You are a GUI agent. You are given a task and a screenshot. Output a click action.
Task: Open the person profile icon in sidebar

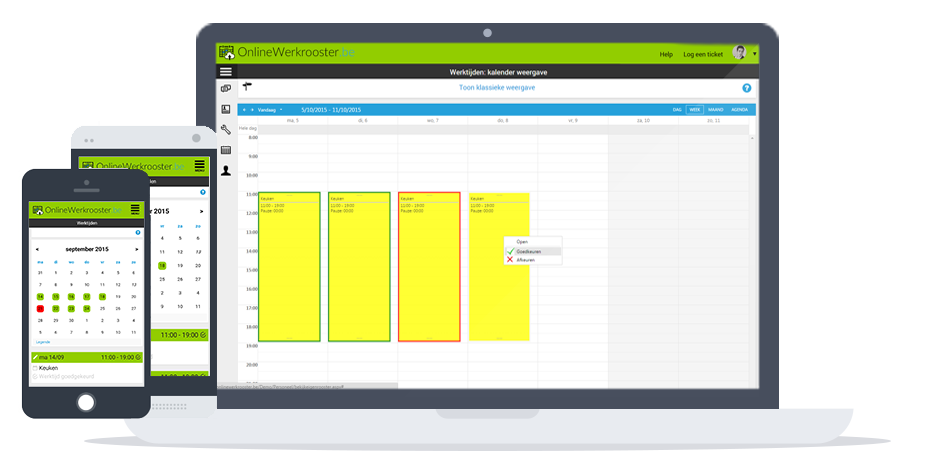(x=226, y=170)
